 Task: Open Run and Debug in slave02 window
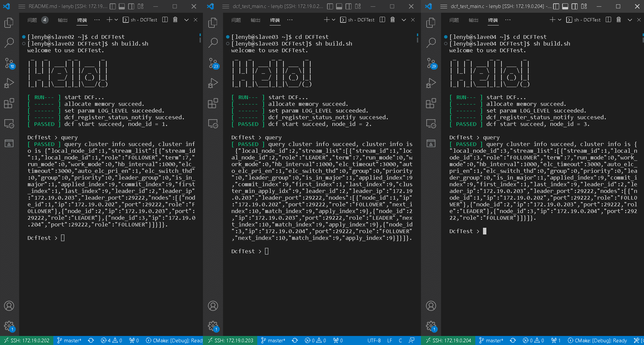9,83
